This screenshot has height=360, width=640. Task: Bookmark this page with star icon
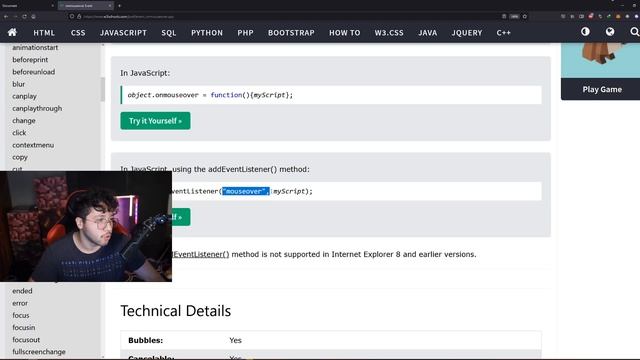[x=525, y=17]
